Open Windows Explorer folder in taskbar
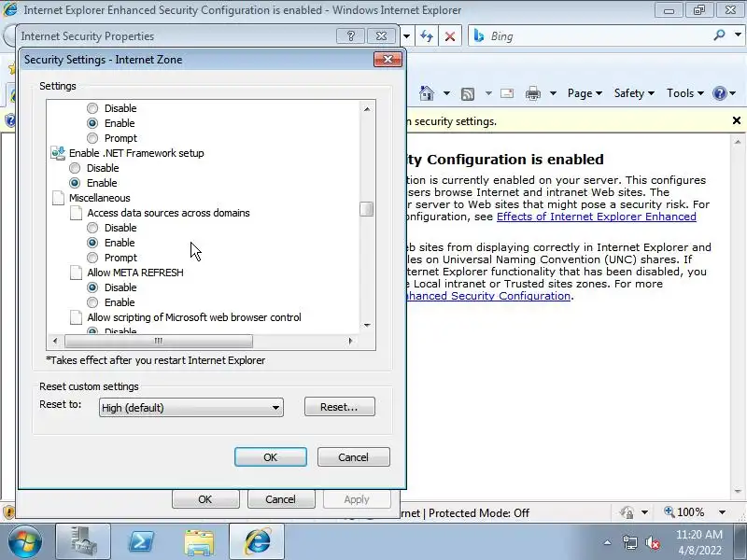Viewport: 747px width, 560px height. pyautogui.click(x=199, y=541)
